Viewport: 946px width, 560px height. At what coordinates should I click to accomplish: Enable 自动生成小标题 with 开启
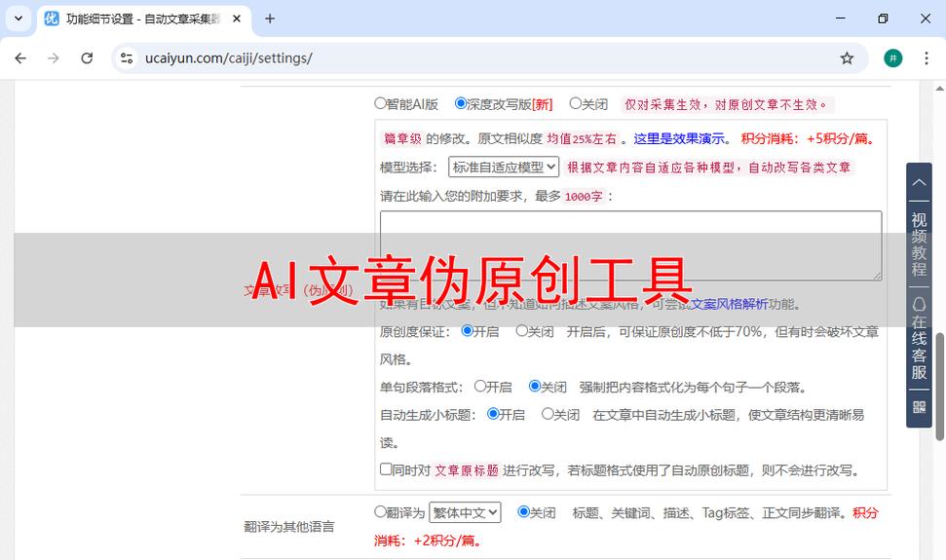coord(493,414)
